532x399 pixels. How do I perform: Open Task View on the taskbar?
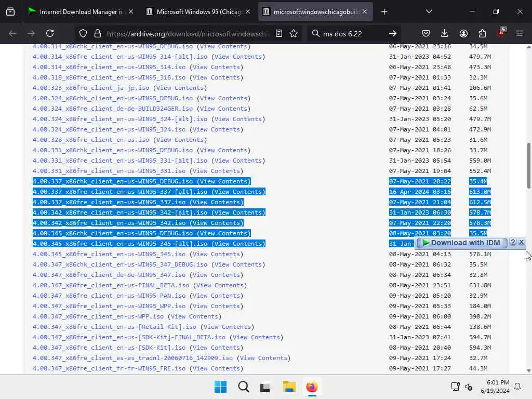[265, 387]
